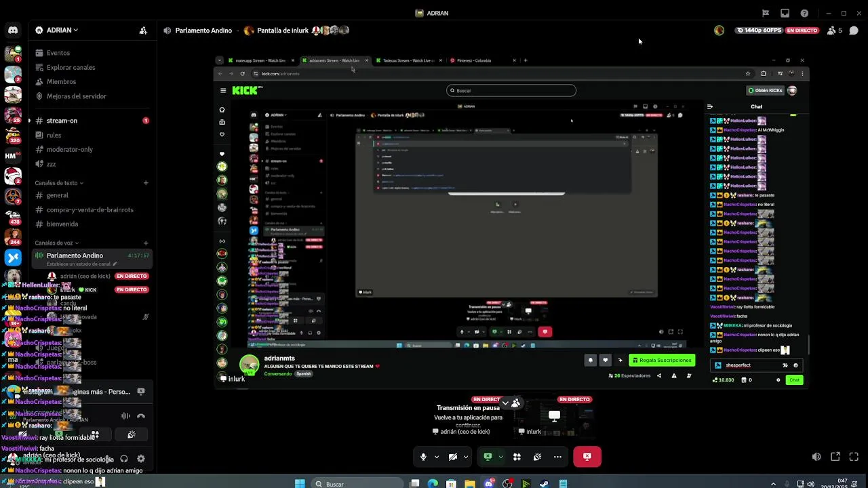Stop streaming icon in the stream info row

point(141,392)
